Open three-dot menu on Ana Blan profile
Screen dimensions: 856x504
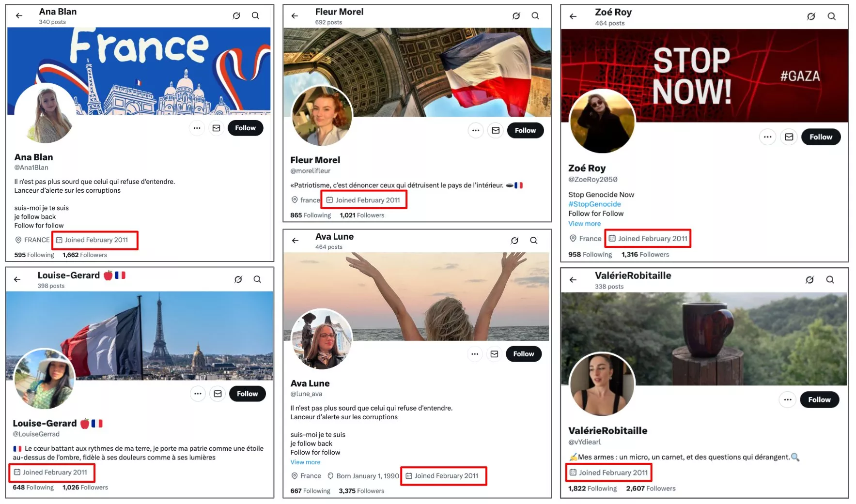197,128
